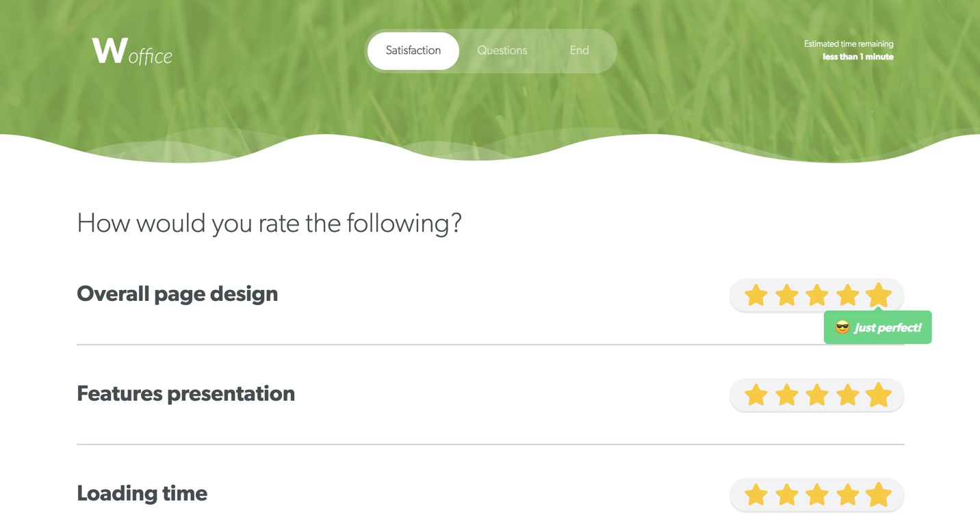Select fifth star for Features presentation
980x515 pixels.
pyautogui.click(x=878, y=395)
